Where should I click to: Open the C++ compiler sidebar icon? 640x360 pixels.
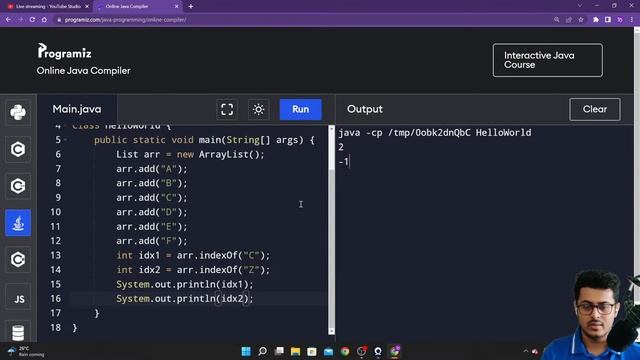[18, 186]
